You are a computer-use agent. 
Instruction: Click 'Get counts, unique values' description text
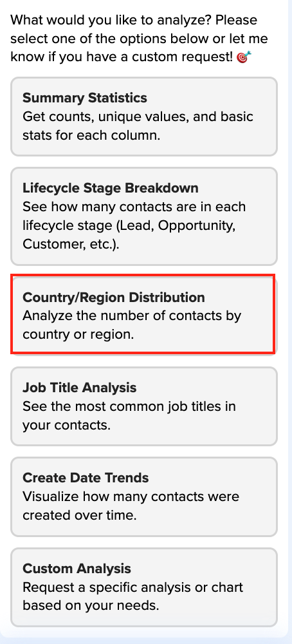point(138,126)
